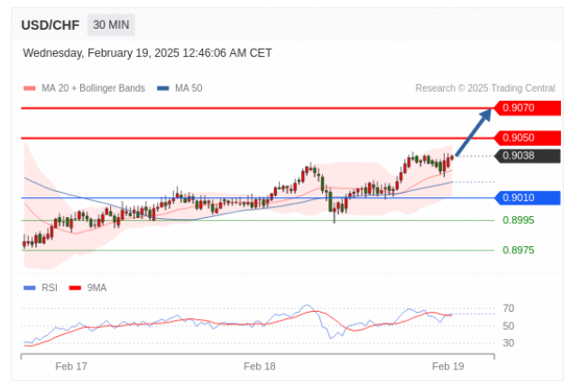Click the red 0.9050 resistance price tag
571x392 pixels.
(528, 138)
